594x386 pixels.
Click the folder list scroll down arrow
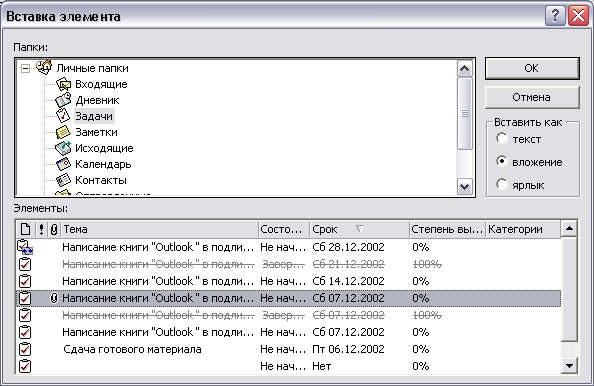click(x=465, y=186)
